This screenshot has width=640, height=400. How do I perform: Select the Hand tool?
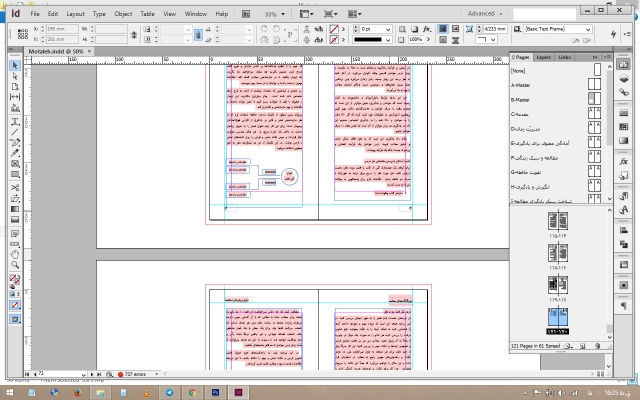15,254
